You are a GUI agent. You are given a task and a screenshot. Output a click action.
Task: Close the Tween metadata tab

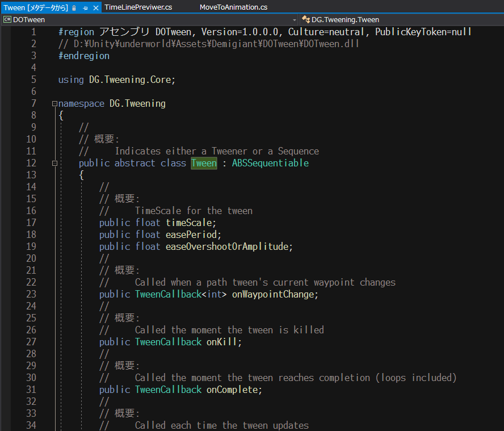coord(96,8)
